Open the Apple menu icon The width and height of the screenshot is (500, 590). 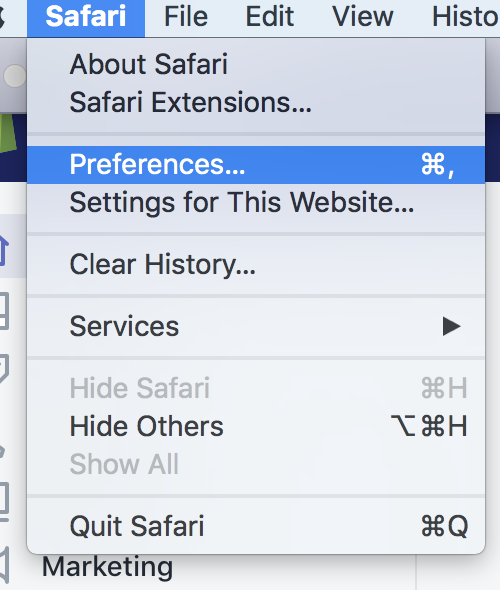2,17
